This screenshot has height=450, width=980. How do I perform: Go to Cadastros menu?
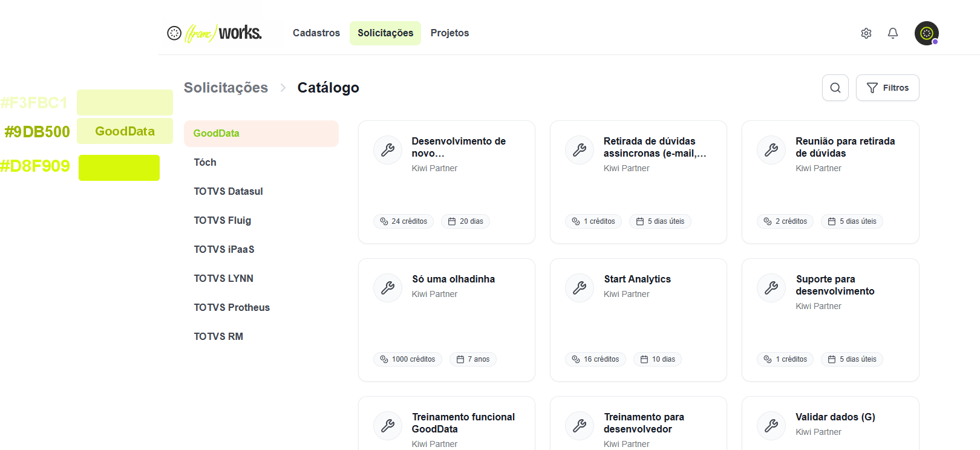point(316,33)
